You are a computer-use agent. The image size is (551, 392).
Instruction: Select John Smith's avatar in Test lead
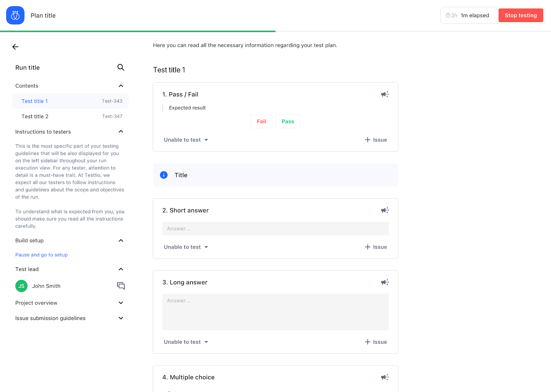tap(21, 286)
